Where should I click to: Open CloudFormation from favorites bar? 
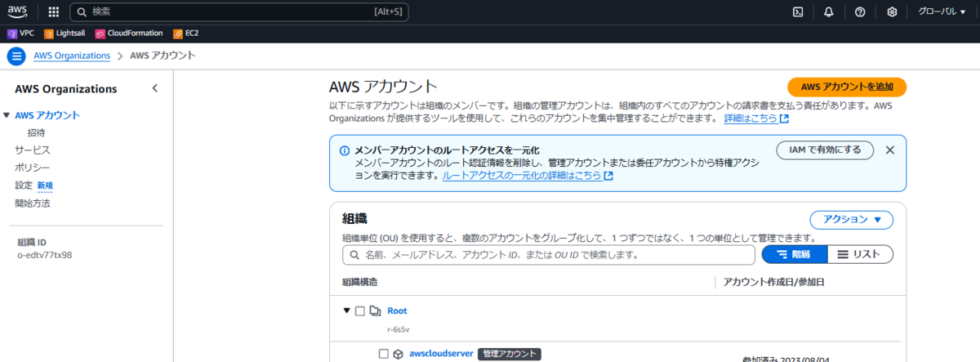127,34
